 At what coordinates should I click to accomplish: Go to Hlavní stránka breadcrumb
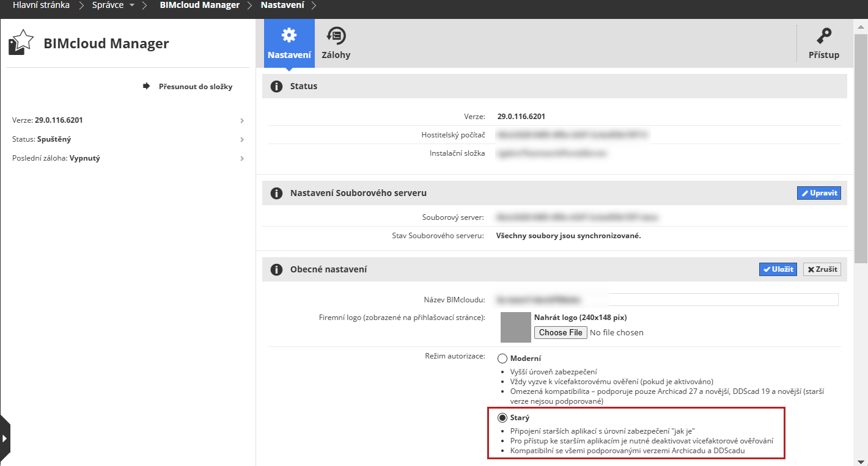pos(41,5)
